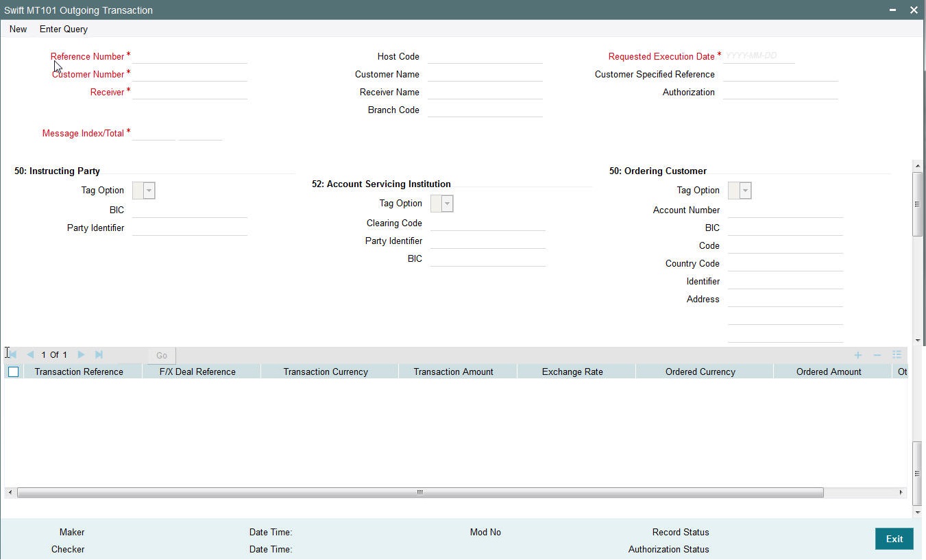Screen dimensions: 926x560
Task: Focus the Branch Code field
Action: 485,110
